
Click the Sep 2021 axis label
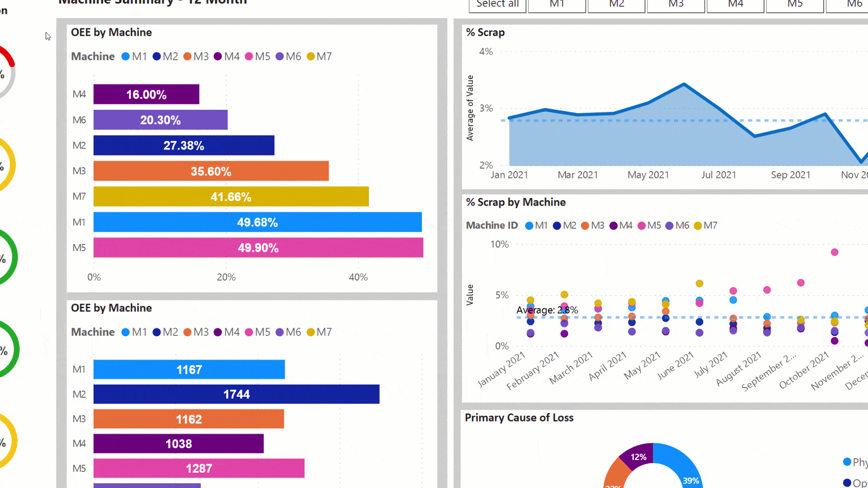pyautogui.click(x=791, y=175)
